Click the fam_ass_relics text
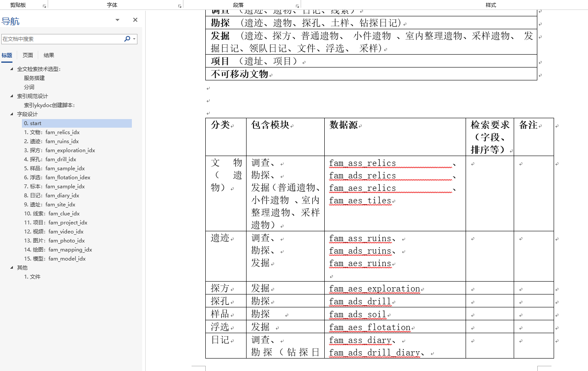The image size is (588, 371). [363, 163]
